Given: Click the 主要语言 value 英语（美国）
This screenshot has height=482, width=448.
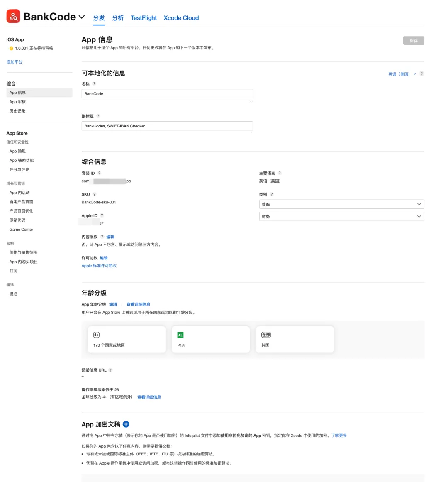Looking at the screenshot, I should tap(270, 181).
